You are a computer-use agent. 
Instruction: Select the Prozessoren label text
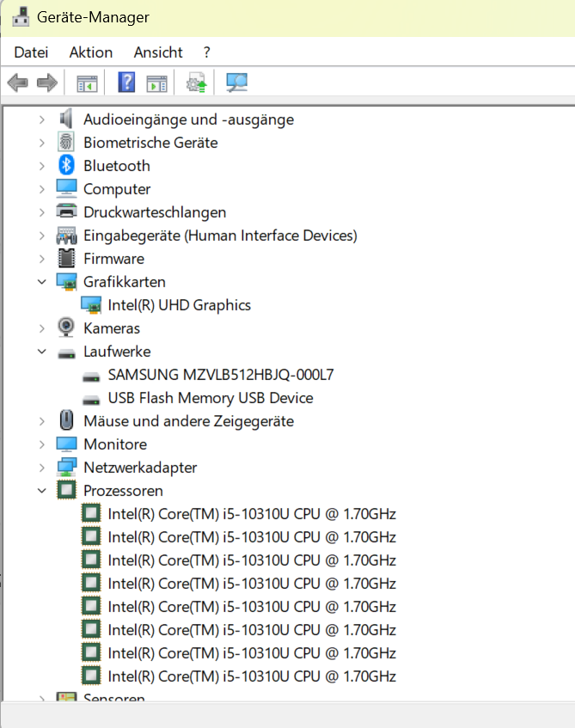tap(123, 491)
